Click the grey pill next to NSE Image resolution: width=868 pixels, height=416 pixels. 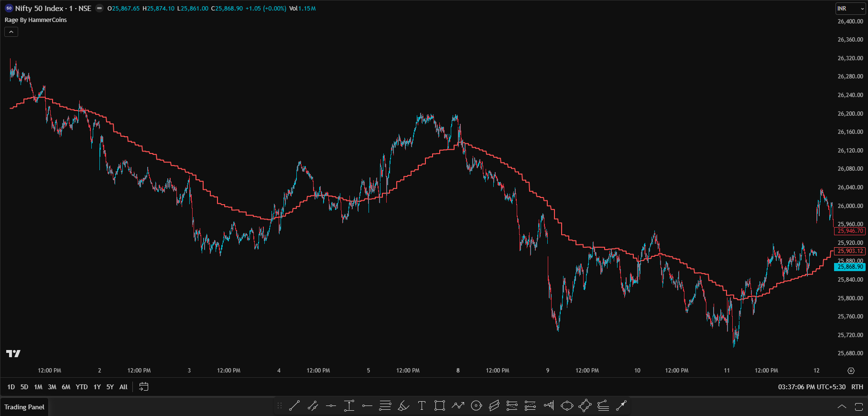99,8
